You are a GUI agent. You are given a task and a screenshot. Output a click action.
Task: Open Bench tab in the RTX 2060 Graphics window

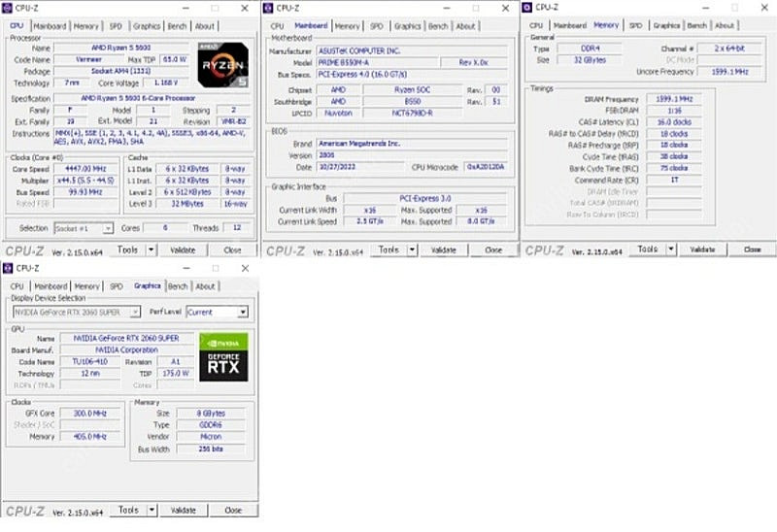(x=178, y=285)
